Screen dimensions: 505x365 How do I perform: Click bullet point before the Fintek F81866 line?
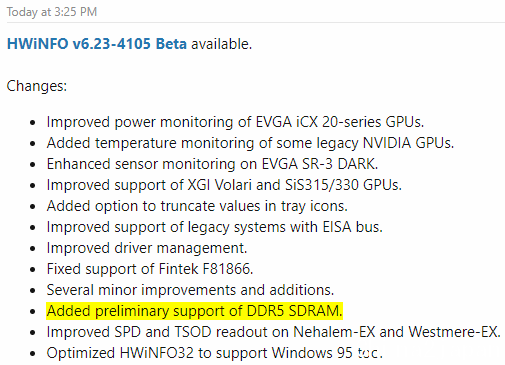pyautogui.click(x=33, y=270)
